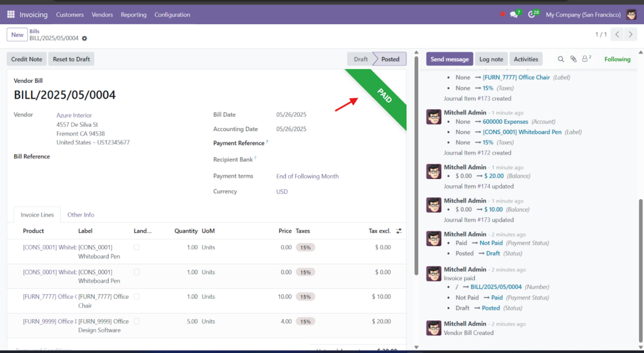This screenshot has height=353, width=644.
Task: Toggle the Landed Costs checkbox on Office Chair line
Action: tap(136, 296)
